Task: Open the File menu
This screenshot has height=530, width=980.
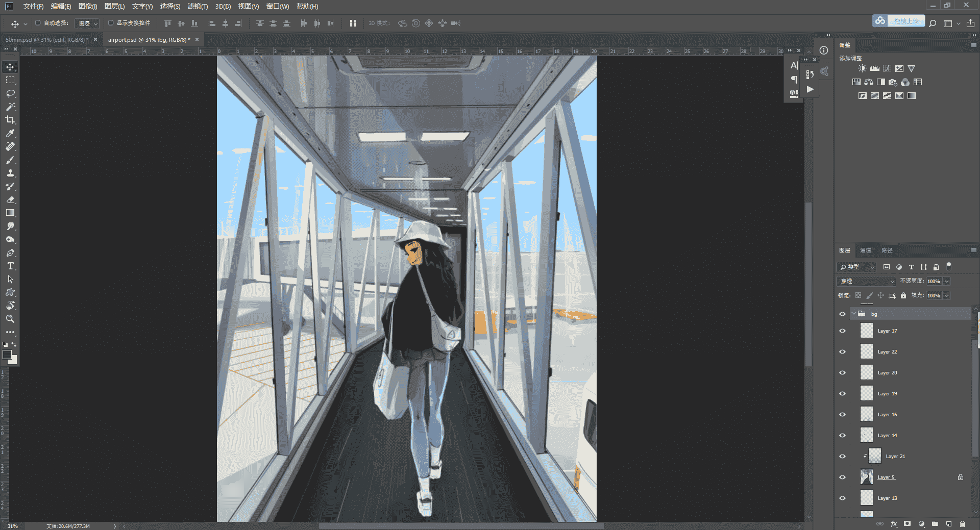Action: (x=33, y=6)
